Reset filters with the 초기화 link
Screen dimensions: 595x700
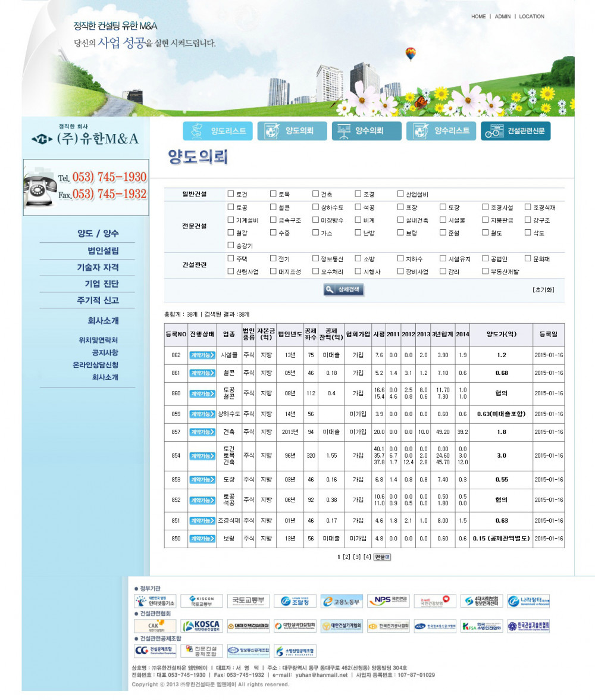[x=543, y=290]
